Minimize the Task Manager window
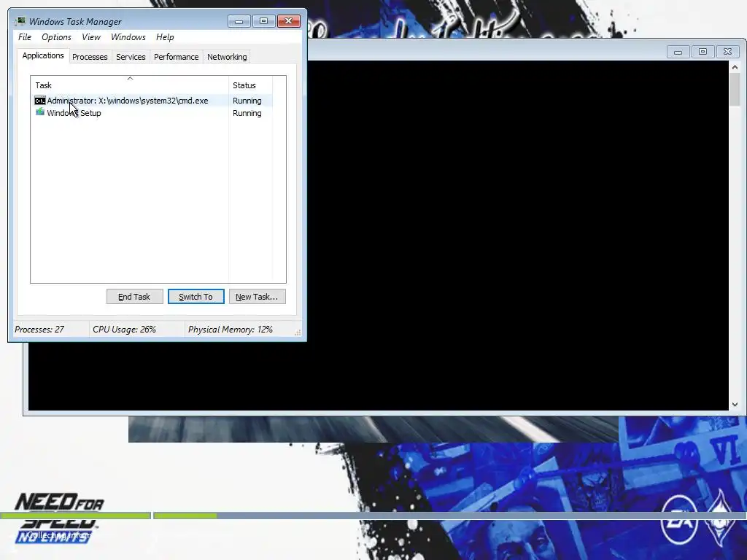The height and width of the screenshot is (560, 747). pyautogui.click(x=239, y=21)
